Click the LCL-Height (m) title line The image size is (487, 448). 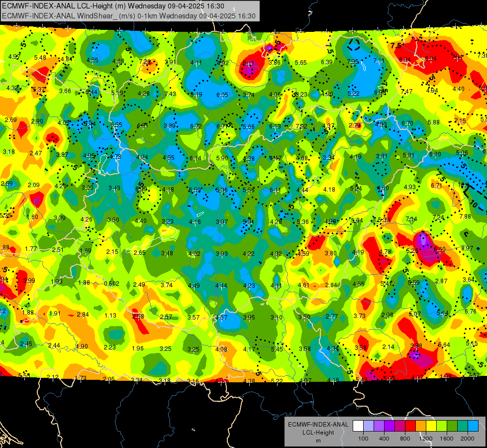click(113, 6)
